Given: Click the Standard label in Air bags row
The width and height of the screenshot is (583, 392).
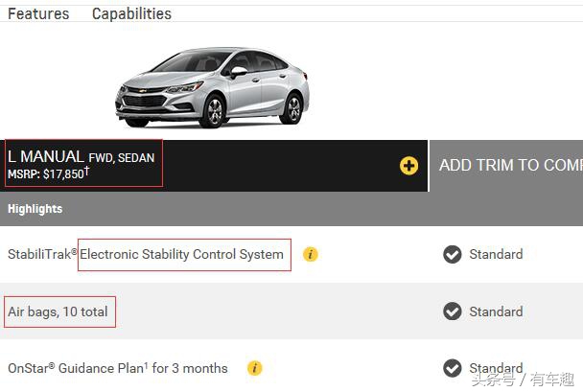Looking at the screenshot, I should point(496,311).
